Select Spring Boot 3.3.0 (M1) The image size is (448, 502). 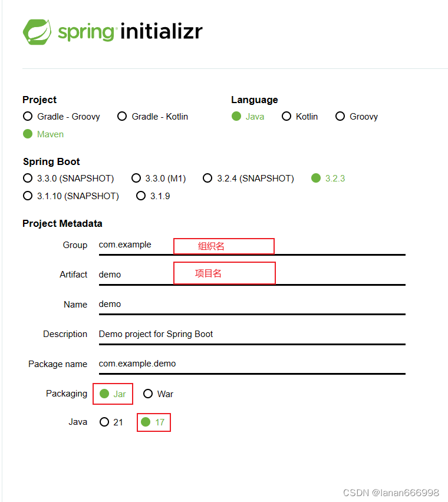point(159,178)
